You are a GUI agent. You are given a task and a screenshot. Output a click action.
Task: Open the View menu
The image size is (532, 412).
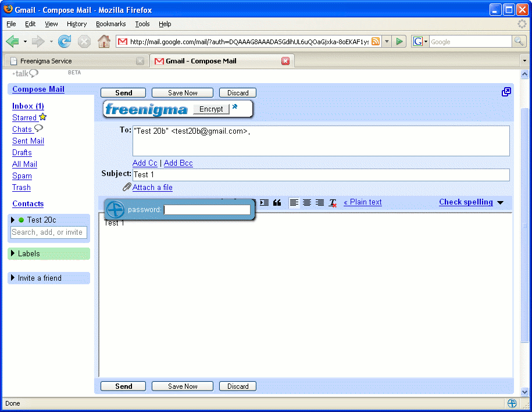point(51,24)
